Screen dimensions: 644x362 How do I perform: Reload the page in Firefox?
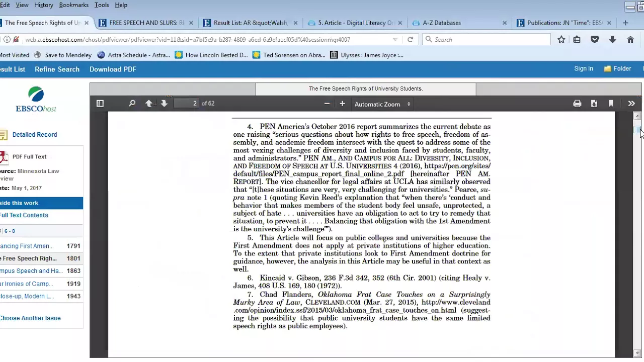pos(410,39)
